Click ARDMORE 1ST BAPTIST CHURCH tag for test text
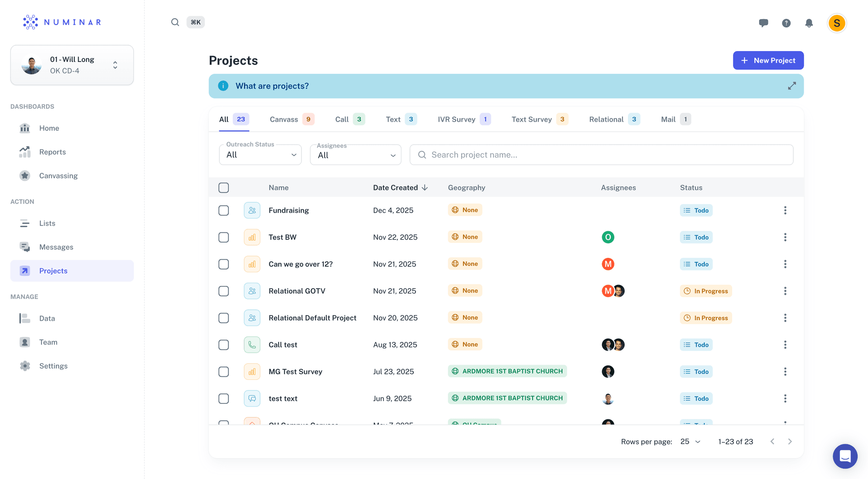This screenshot has width=868, height=479. [507, 398]
